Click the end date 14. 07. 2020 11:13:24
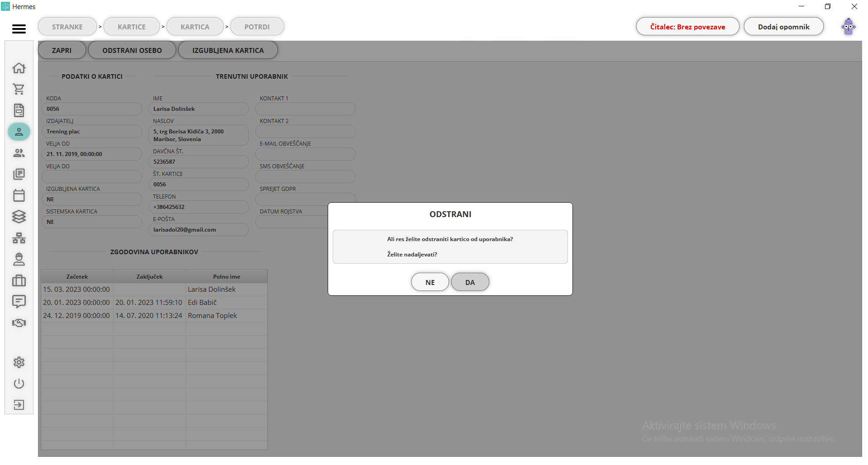This screenshot has height=465, width=868. (x=149, y=316)
